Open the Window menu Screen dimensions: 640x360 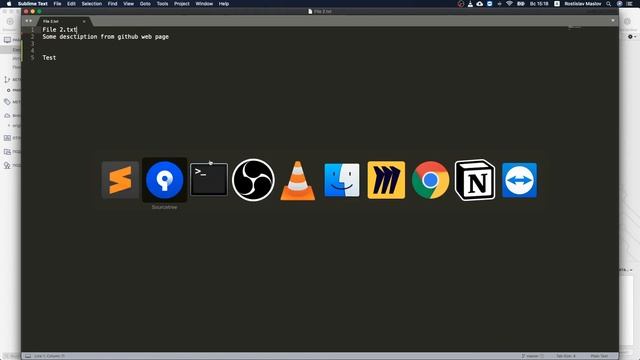tap(204, 4)
